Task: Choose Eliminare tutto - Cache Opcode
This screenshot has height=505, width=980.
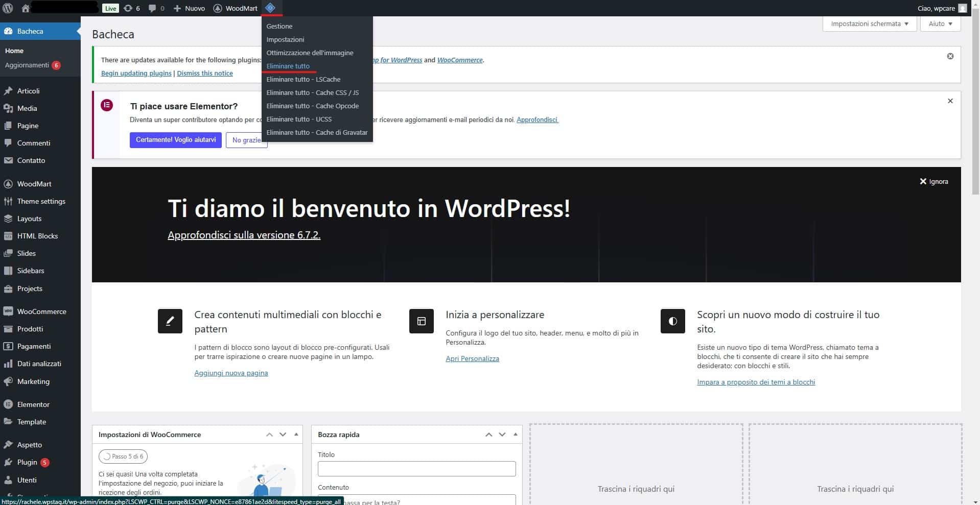Action: tap(312, 106)
